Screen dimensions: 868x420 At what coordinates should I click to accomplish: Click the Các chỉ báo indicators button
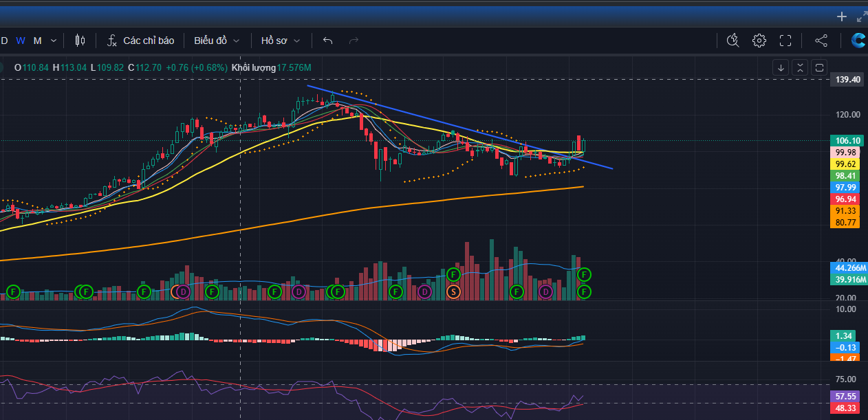(x=140, y=41)
